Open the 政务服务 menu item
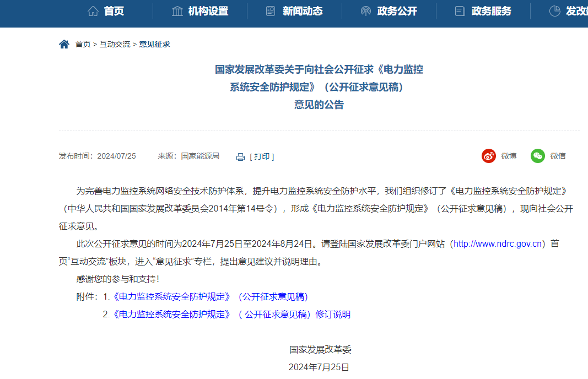This screenshot has height=379, width=588. coord(492,11)
